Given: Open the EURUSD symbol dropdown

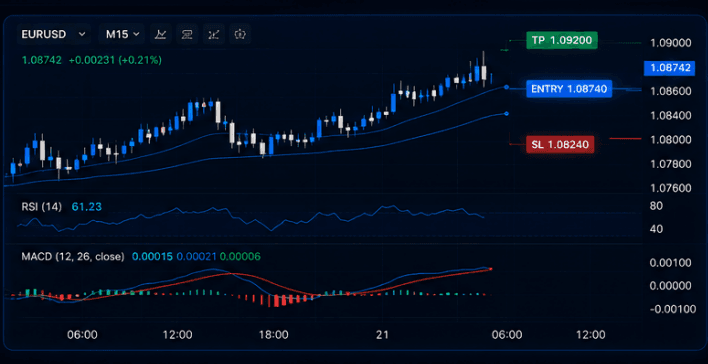Looking at the screenshot, I should click(x=54, y=34).
